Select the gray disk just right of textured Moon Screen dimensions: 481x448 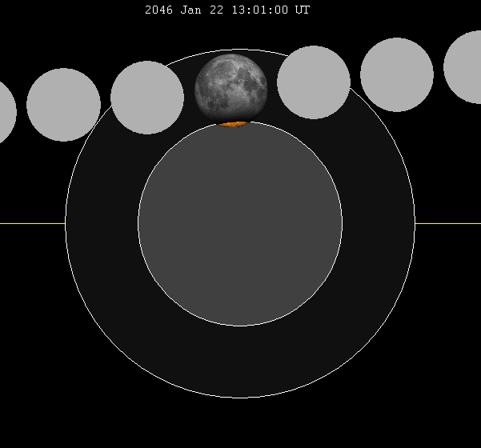314,82
